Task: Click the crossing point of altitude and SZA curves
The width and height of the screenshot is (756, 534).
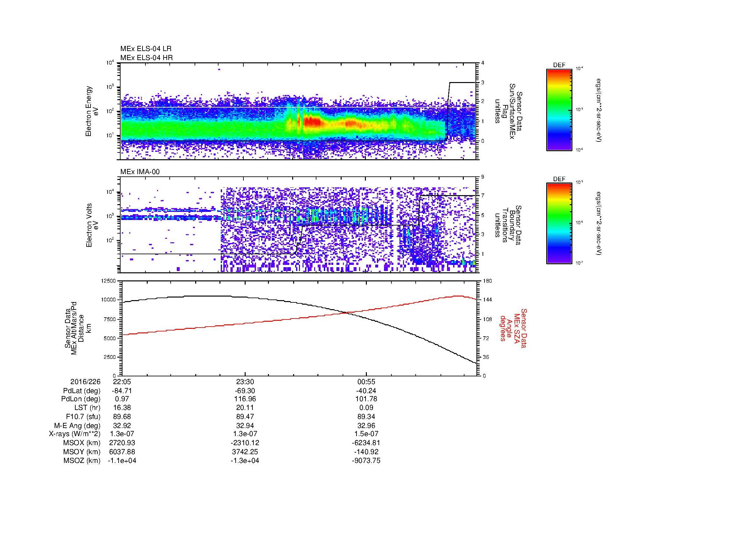Action: (347, 313)
